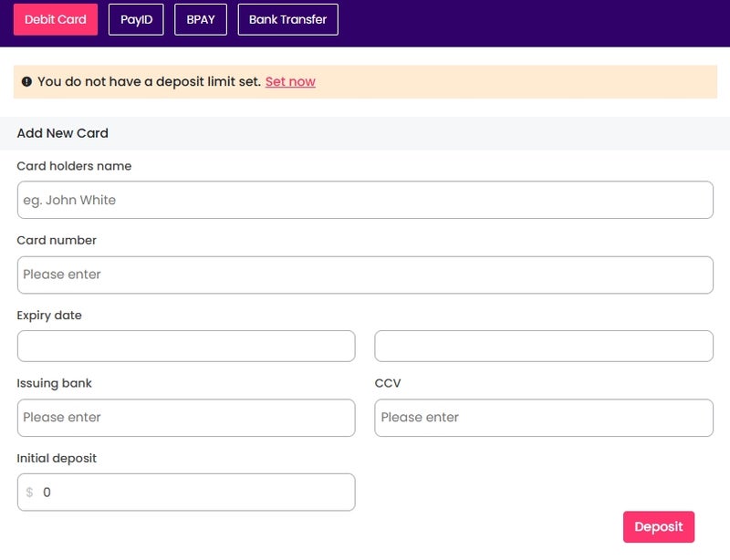730x560 pixels.
Task: Click the Set now deposit limit link
Action: [290, 81]
